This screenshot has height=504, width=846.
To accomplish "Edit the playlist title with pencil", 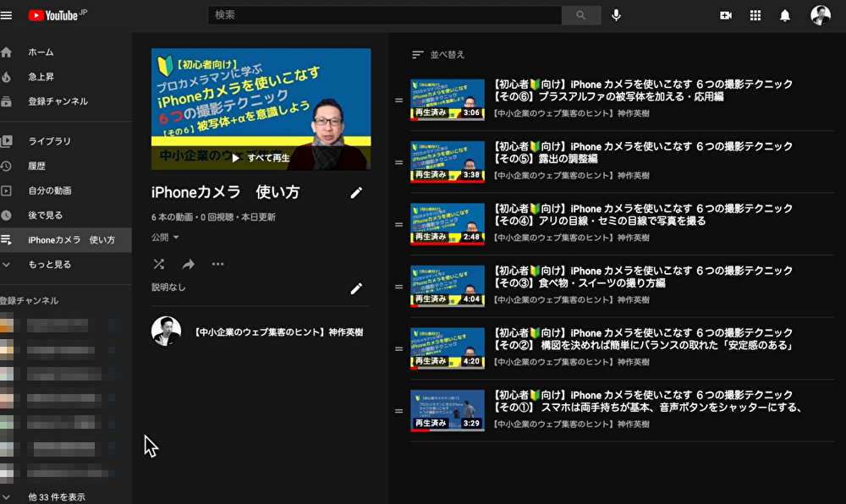I will pyautogui.click(x=356, y=193).
